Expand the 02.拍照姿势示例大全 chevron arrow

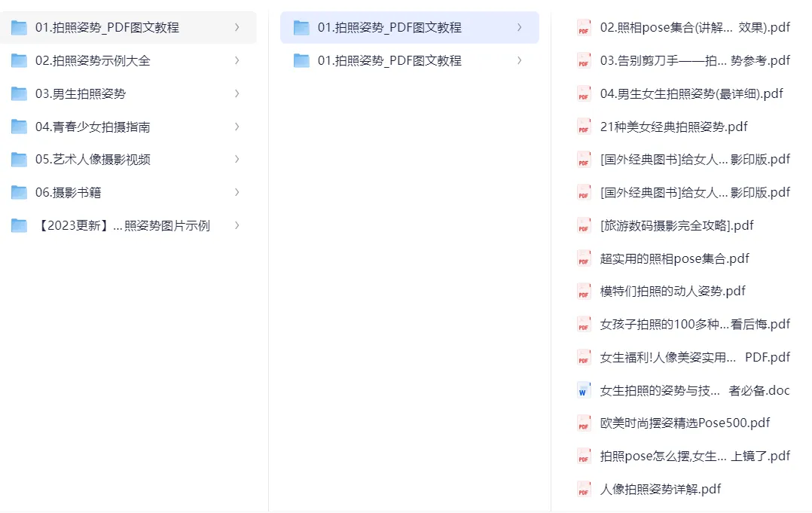point(237,60)
